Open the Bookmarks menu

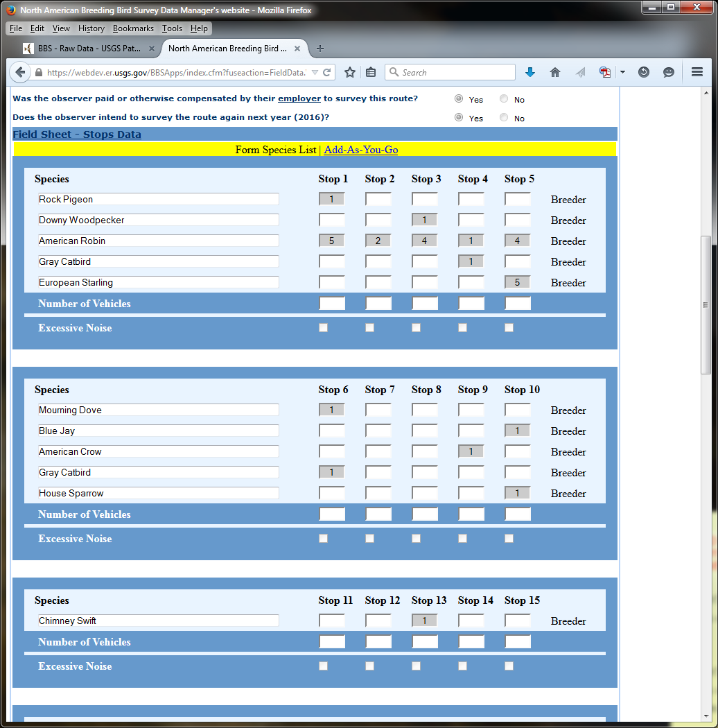[133, 28]
